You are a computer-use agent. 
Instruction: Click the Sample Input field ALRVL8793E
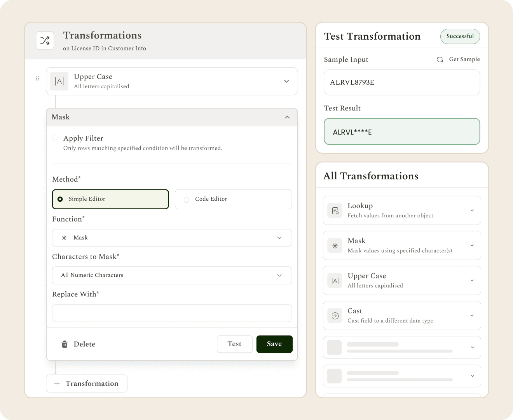pyautogui.click(x=402, y=82)
